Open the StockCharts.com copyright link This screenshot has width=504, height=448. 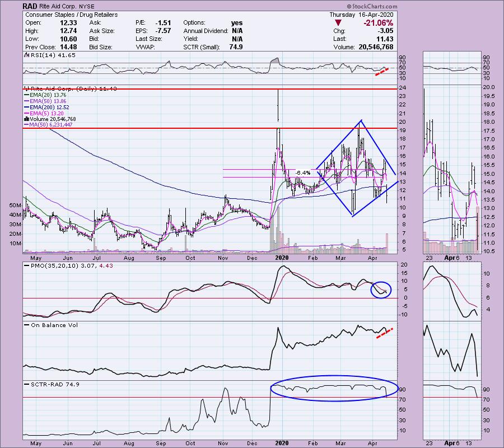pyautogui.click(x=372, y=6)
